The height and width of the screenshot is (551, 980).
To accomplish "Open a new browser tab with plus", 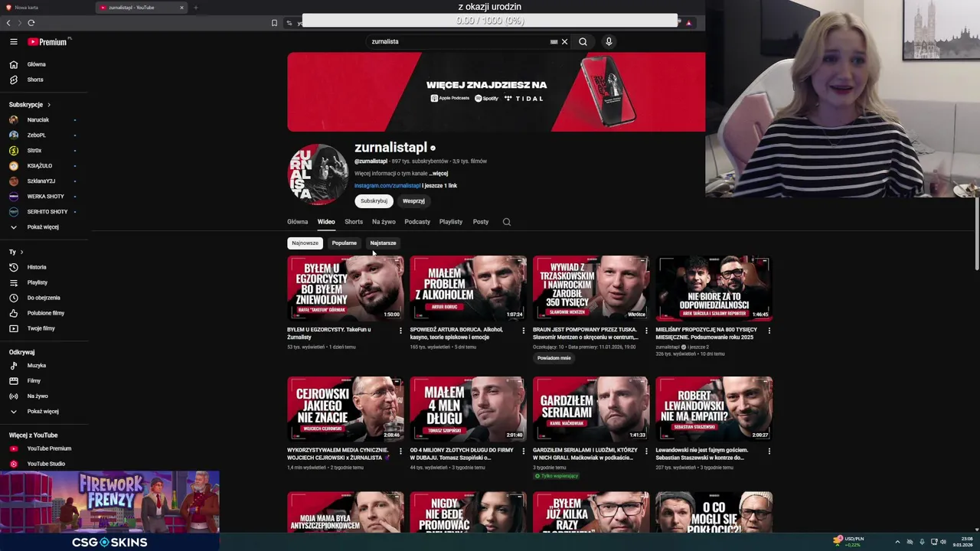I will click(195, 8).
